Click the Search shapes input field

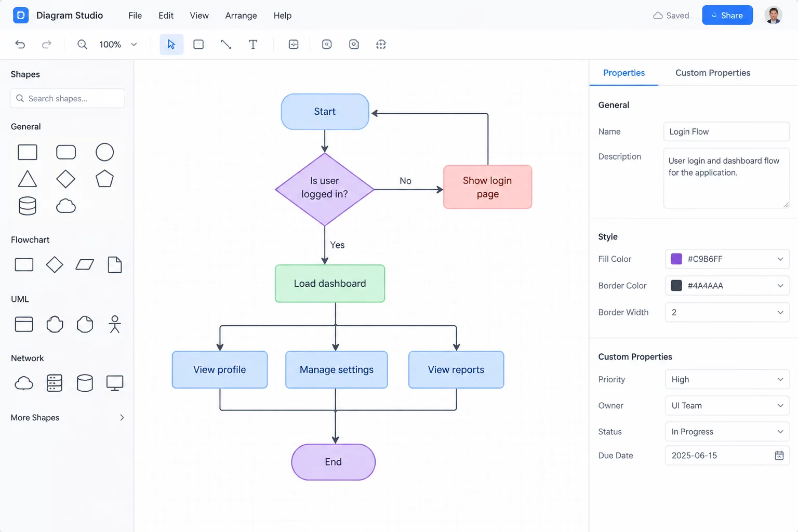click(x=68, y=98)
